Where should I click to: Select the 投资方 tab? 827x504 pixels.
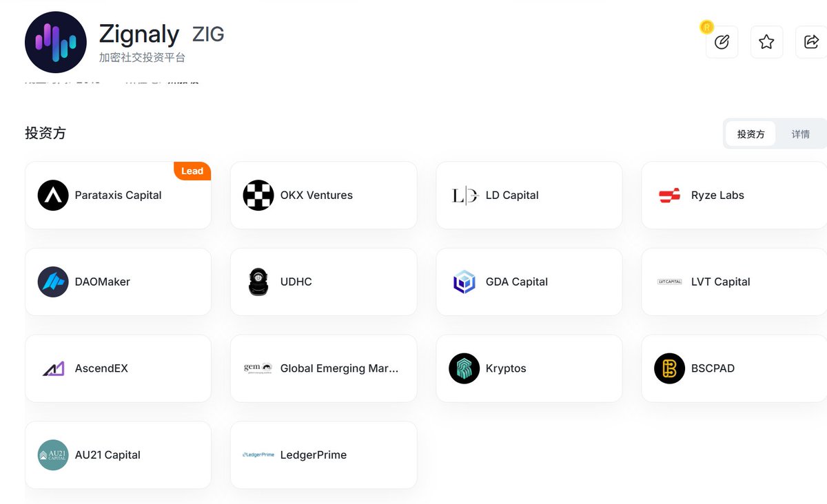point(751,134)
